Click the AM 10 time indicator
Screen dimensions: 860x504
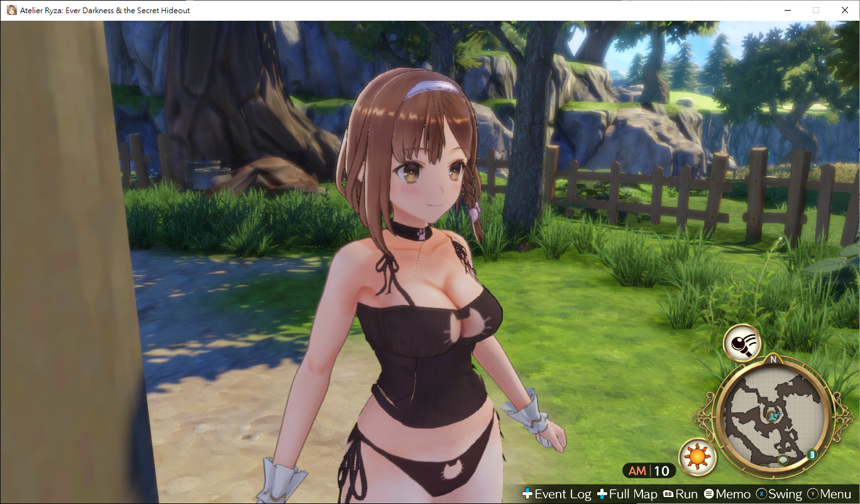coord(649,471)
